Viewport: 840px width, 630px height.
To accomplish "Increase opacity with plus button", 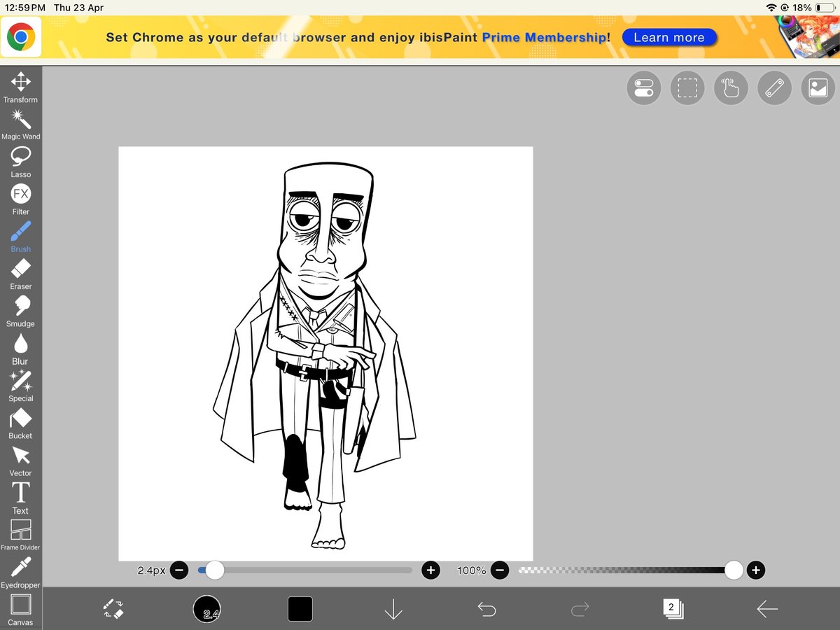I will point(755,570).
